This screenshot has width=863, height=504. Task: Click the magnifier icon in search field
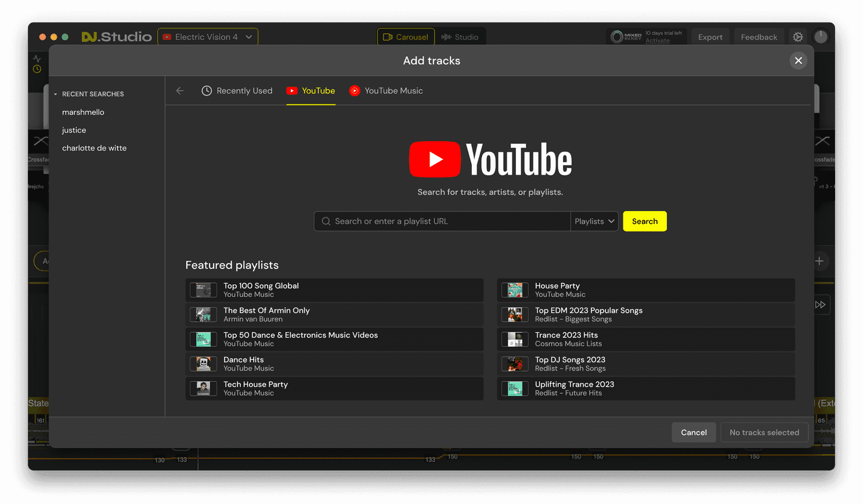tap(326, 221)
